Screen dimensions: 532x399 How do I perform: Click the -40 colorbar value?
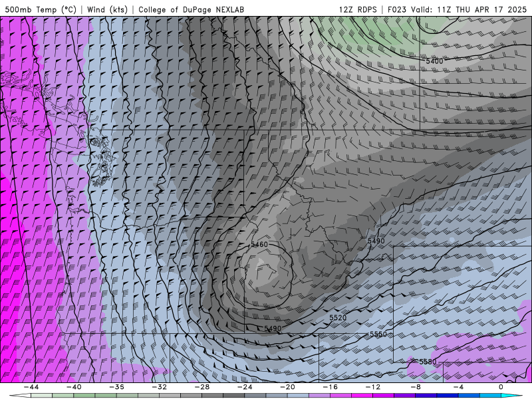click(x=74, y=387)
